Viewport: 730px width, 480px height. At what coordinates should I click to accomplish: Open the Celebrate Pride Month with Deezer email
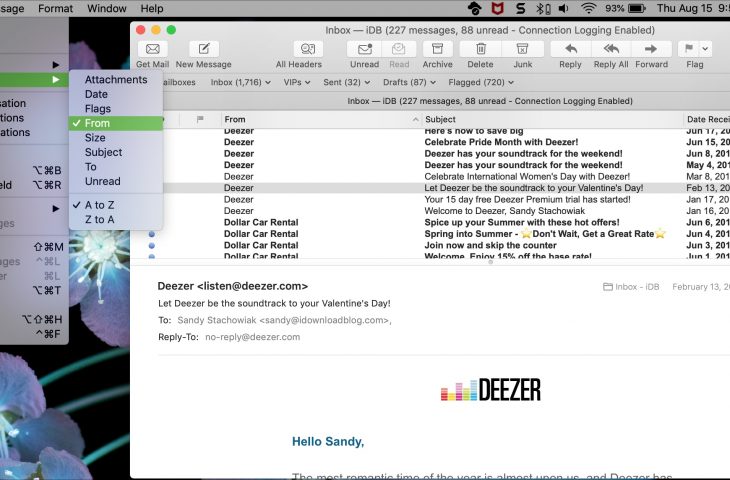501,142
